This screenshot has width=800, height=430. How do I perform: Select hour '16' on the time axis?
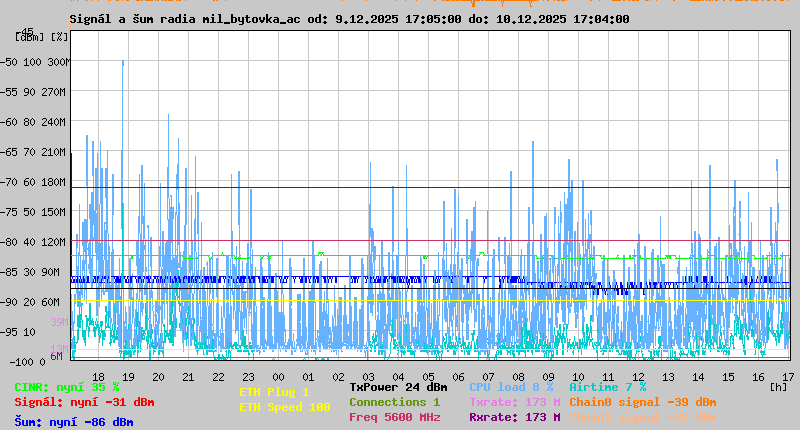click(759, 377)
